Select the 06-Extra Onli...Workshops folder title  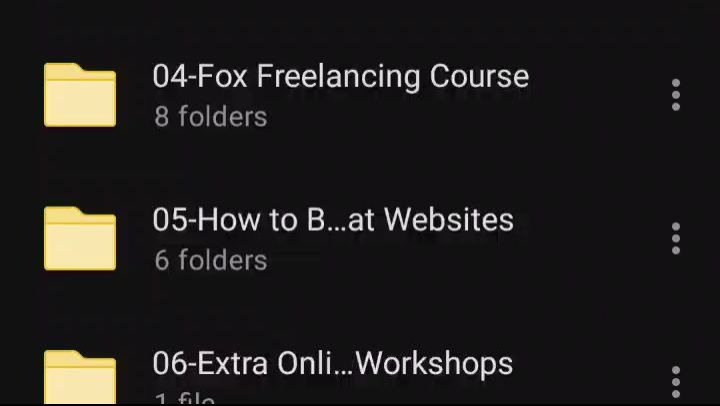333,363
